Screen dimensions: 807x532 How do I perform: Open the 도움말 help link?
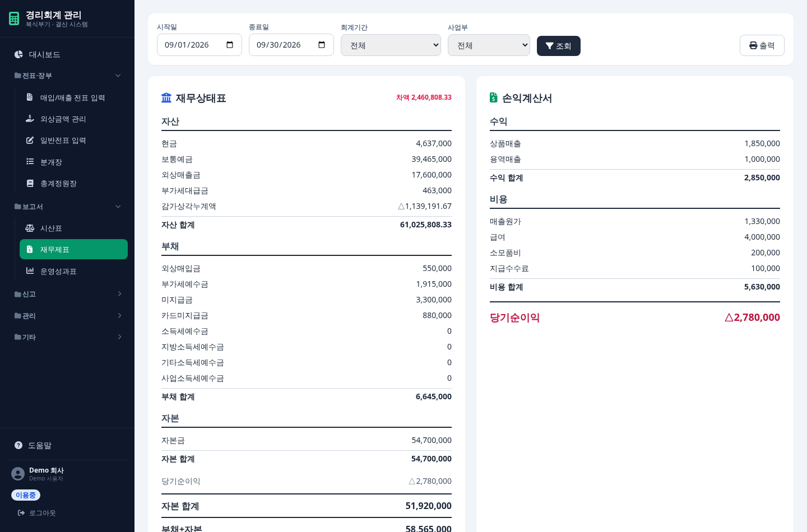(x=67, y=445)
